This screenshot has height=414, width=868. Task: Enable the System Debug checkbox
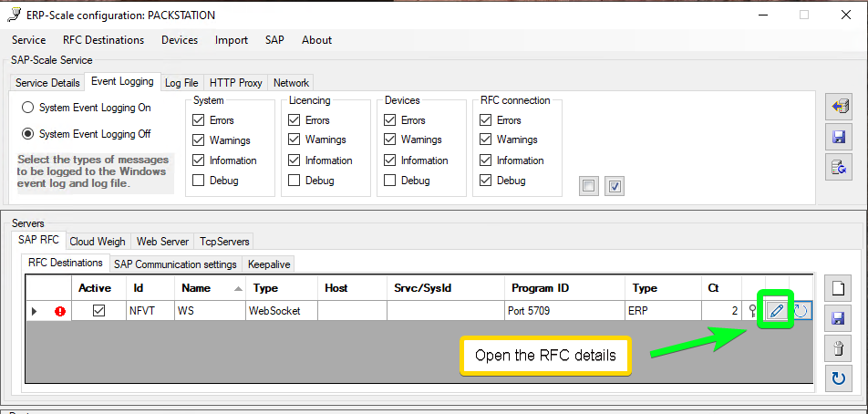coord(199,181)
